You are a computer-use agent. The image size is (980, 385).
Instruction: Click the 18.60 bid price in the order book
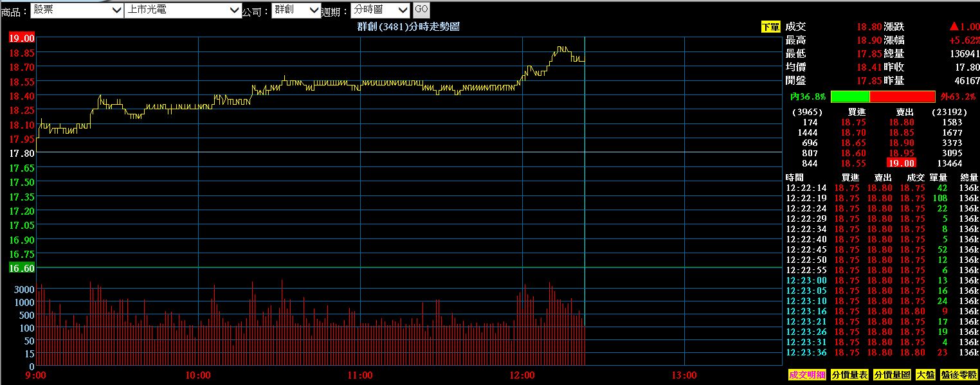click(x=853, y=153)
